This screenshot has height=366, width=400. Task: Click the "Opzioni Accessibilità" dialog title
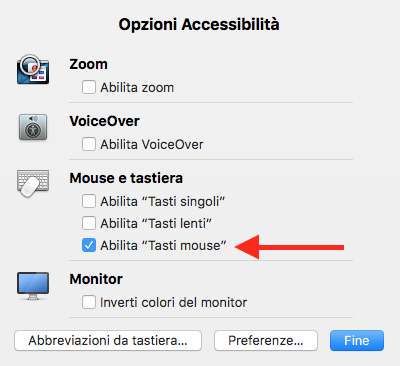tap(199, 25)
